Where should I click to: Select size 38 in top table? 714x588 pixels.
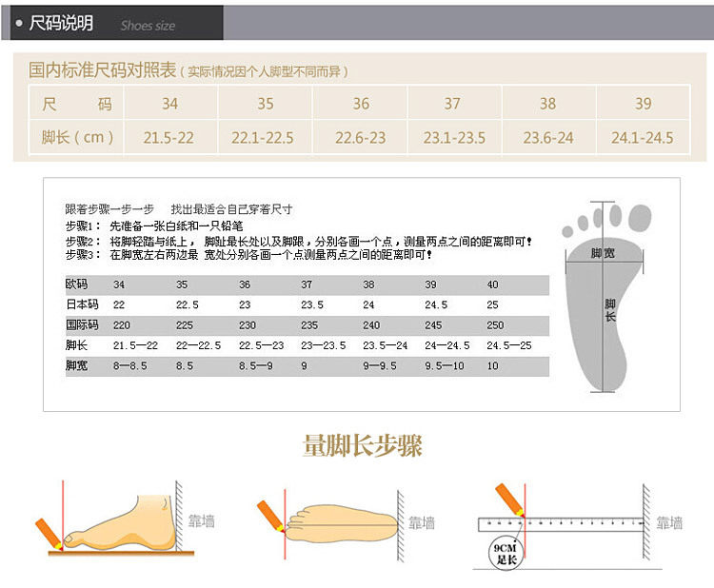click(547, 104)
